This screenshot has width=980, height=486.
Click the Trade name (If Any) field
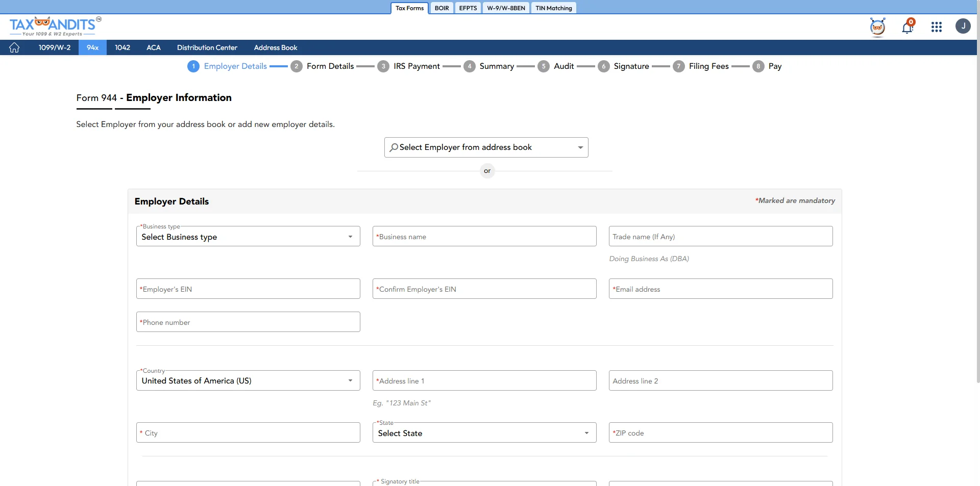point(721,237)
